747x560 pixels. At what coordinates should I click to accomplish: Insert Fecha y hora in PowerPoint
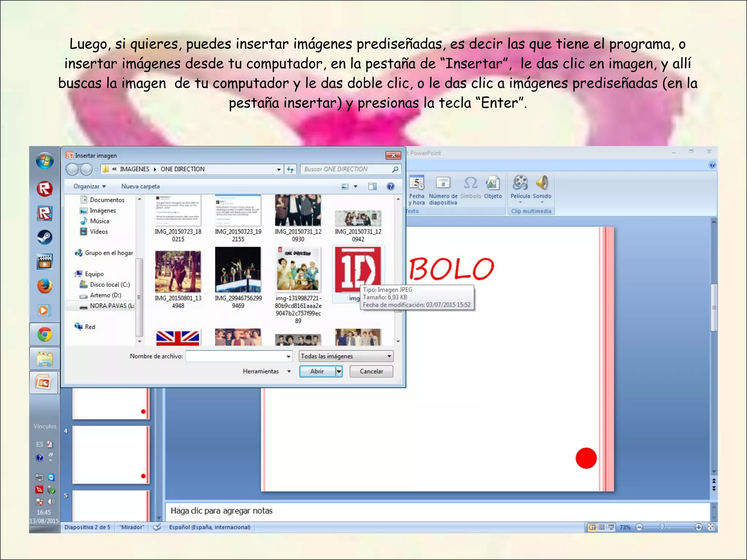click(x=417, y=190)
